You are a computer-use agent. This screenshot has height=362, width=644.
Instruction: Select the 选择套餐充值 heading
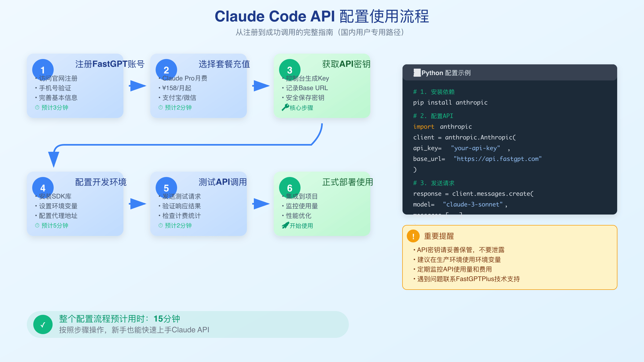point(224,64)
